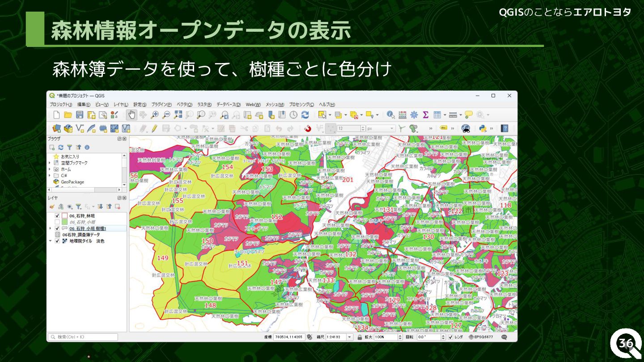Screen dimensions: 644x362
Task: Open the measure ruler tool dropdown arrow
Action: pyautogui.click(x=461, y=115)
